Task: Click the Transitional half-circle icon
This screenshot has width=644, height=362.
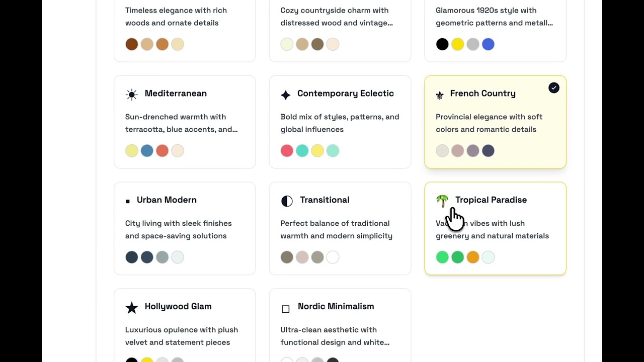Action: pyautogui.click(x=287, y=201)
